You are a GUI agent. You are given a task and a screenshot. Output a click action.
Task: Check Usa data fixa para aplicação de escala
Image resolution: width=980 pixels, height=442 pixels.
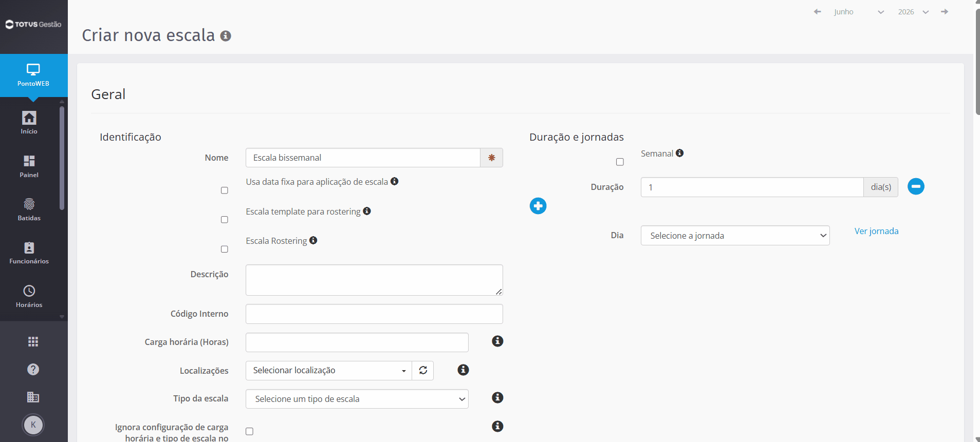point(225,190)
